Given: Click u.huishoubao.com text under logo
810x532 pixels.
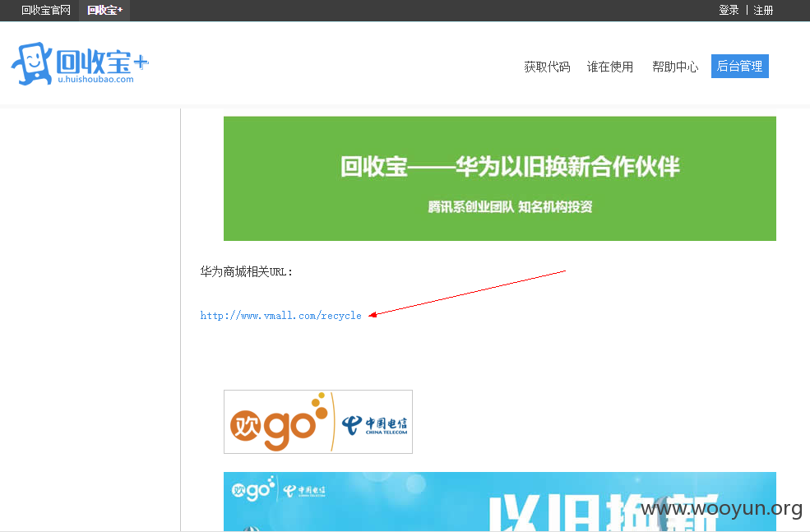Looking at the screenshot, I should click(95, 80).
